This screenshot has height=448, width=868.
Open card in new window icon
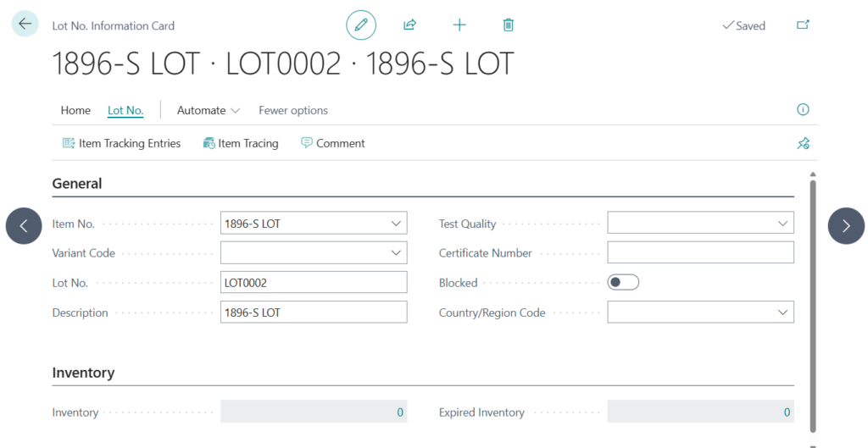click(x=803, y=25)
